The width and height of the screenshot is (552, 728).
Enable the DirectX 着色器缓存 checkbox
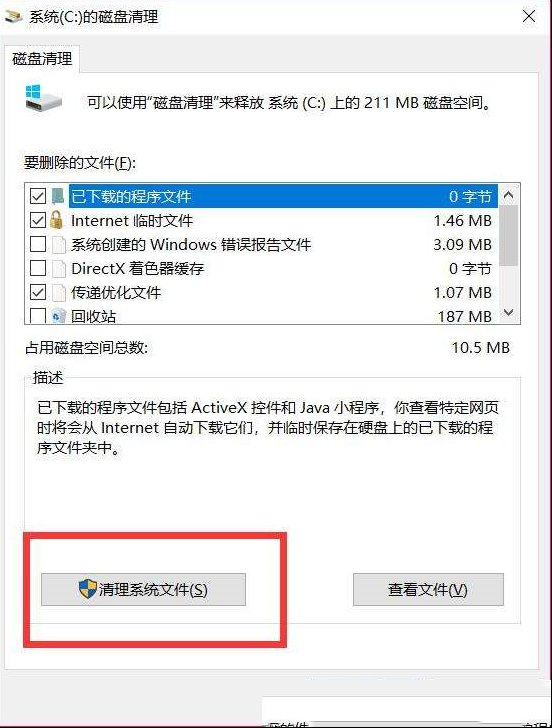[38, 268]
